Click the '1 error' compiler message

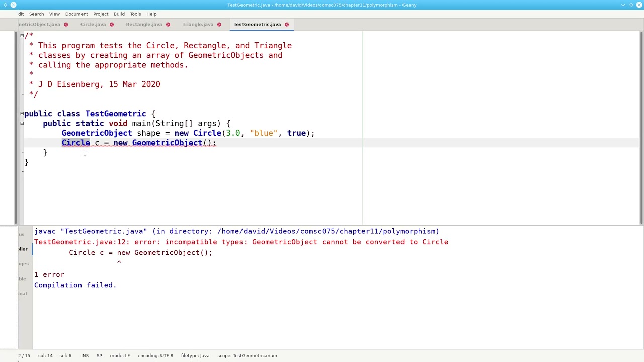[x=49, y=274]
